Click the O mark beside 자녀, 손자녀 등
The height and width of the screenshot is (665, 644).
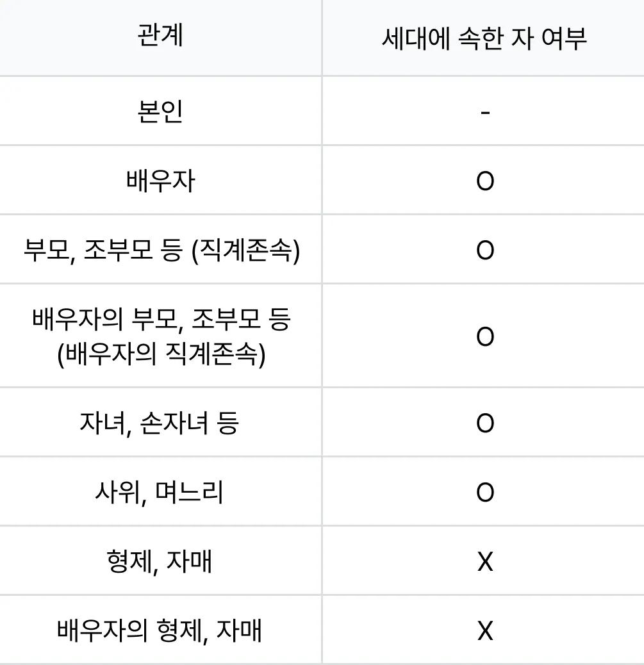(x=485, y=423)
